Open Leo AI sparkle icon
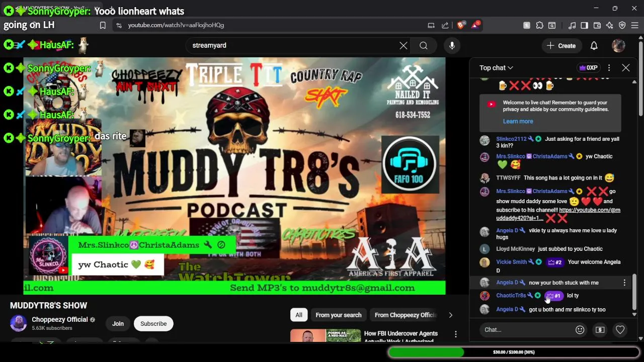The height and width of the screenshot is (362, 644). [610, 25]
